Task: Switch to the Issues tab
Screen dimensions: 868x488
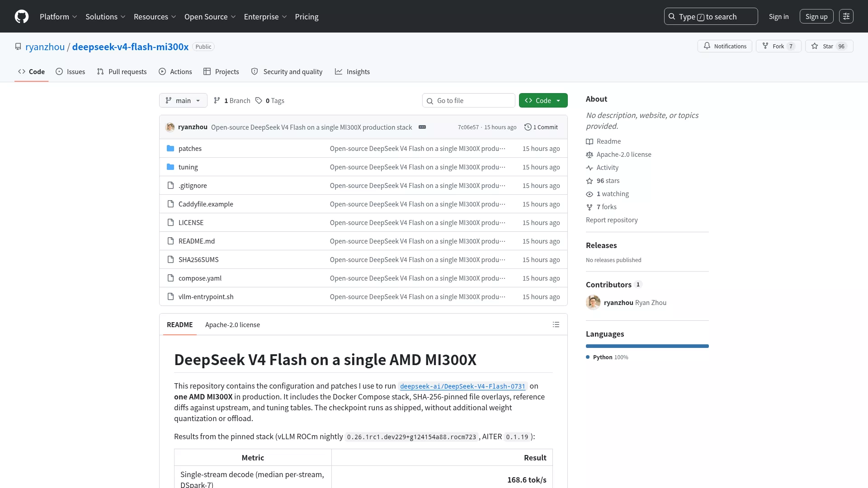Action: point(71,72)
